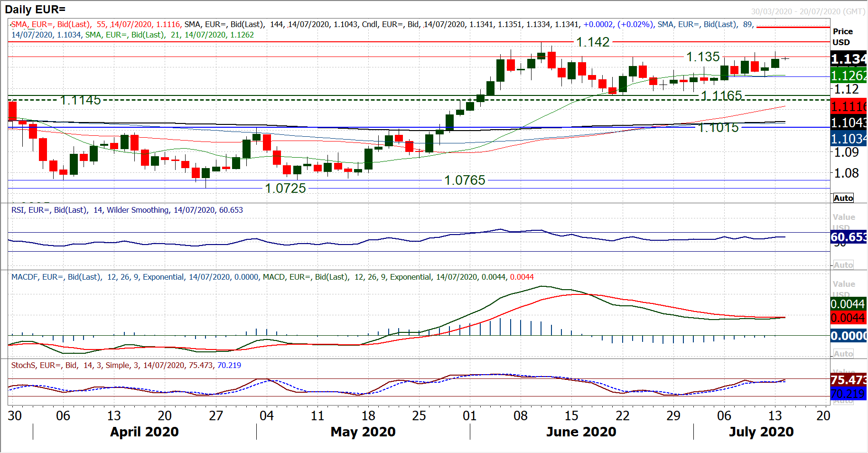Image resolution: width=868 pixels, height=453 pixels.
Task: Click the Daily EUR= chart title
Action: pos(35,9)
